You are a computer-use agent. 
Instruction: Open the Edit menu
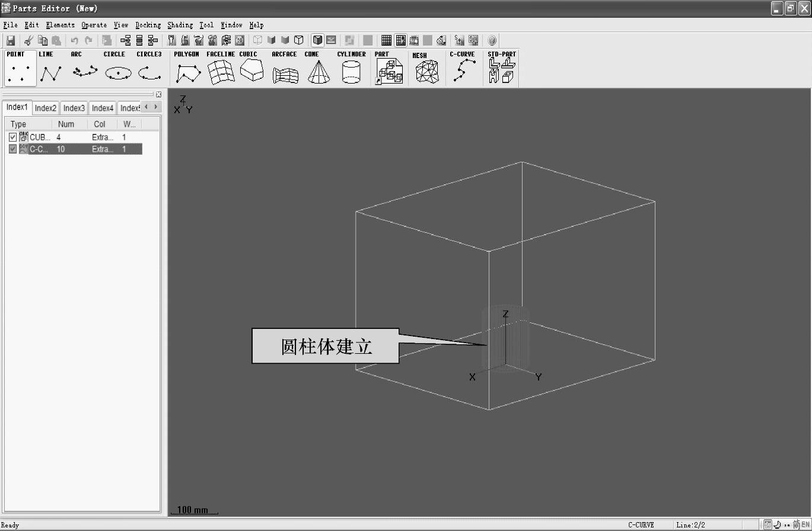pyautogui.click(x=31, y=25)
